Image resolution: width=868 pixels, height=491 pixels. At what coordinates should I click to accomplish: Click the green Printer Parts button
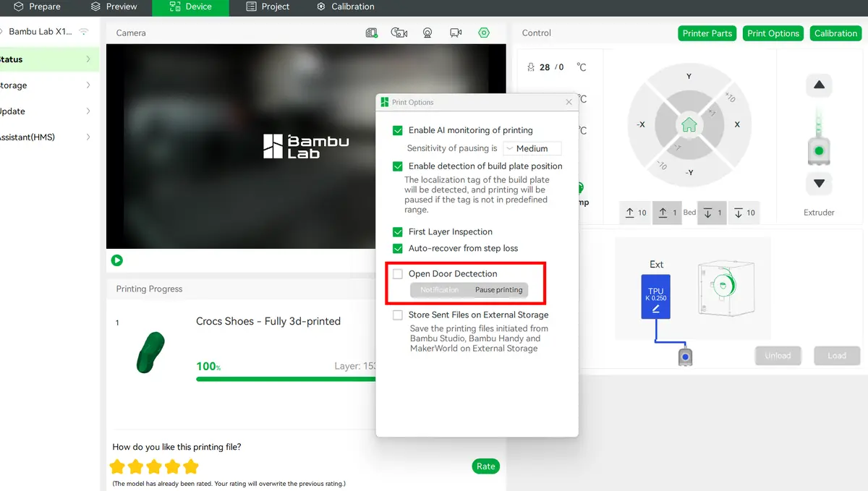(x=707, y=33)
